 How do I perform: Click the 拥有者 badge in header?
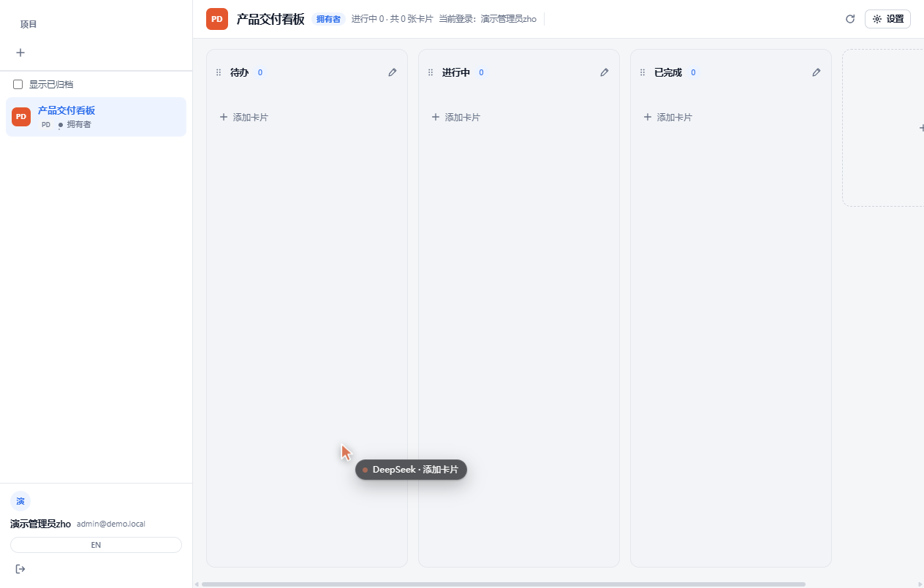328,19
